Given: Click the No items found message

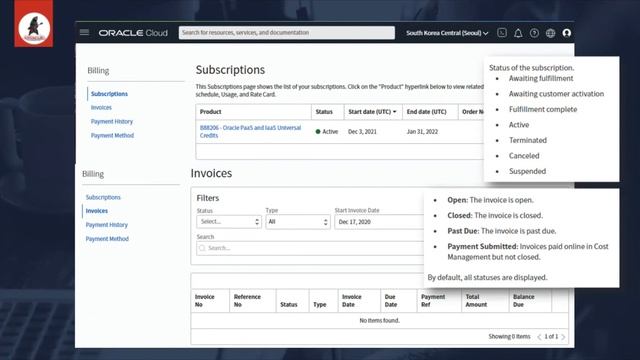Looking at the screenshot, I should click(x=379, y=321).
